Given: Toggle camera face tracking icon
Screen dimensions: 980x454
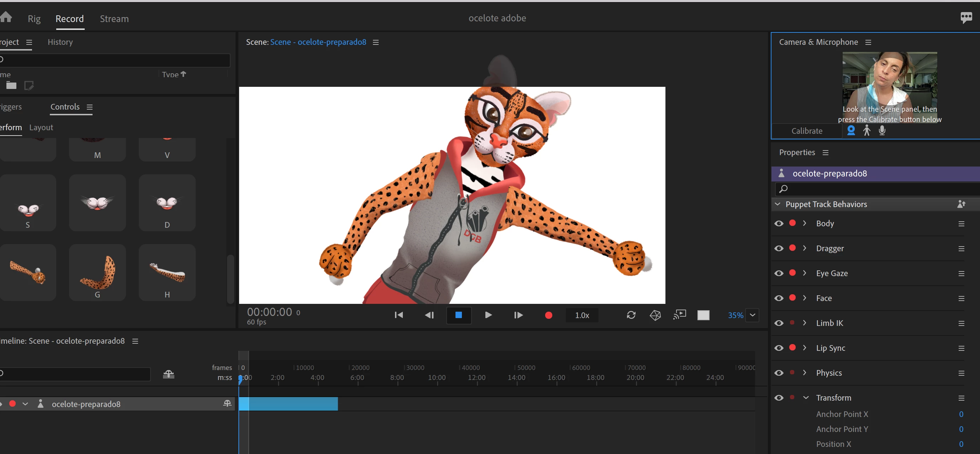Looking at the screenshot, I should (851, 131).
